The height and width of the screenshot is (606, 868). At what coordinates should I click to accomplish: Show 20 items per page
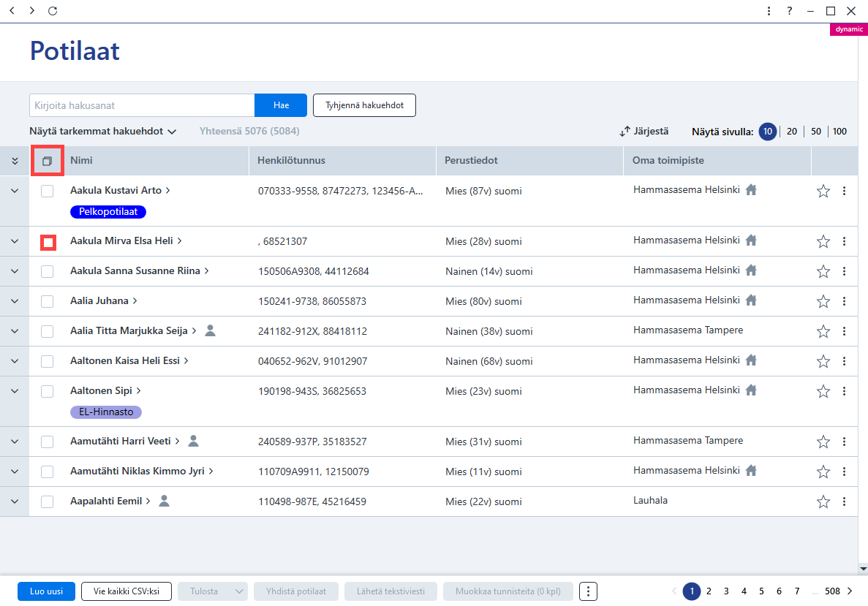point(792,131)
